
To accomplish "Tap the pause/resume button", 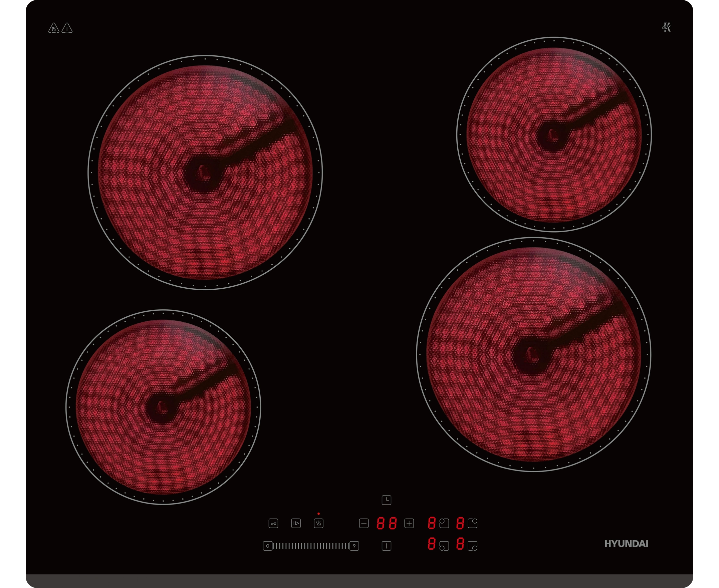I will (296, 523).
